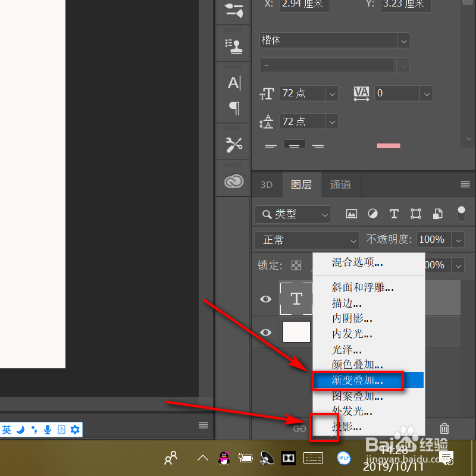Open the VA tracking value dropdown
This screenshot has height=476, width=476.
tap(427, 93)
